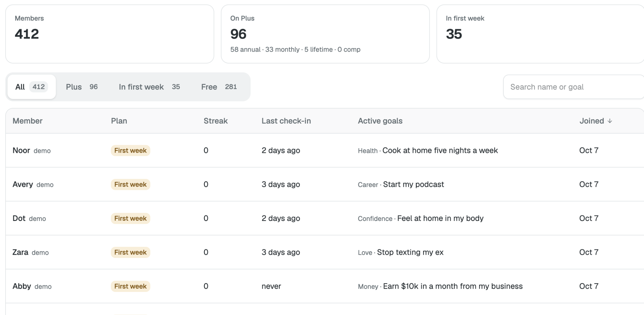
Task: Click the Joined sort arrow icon
Action: (610, 121)
